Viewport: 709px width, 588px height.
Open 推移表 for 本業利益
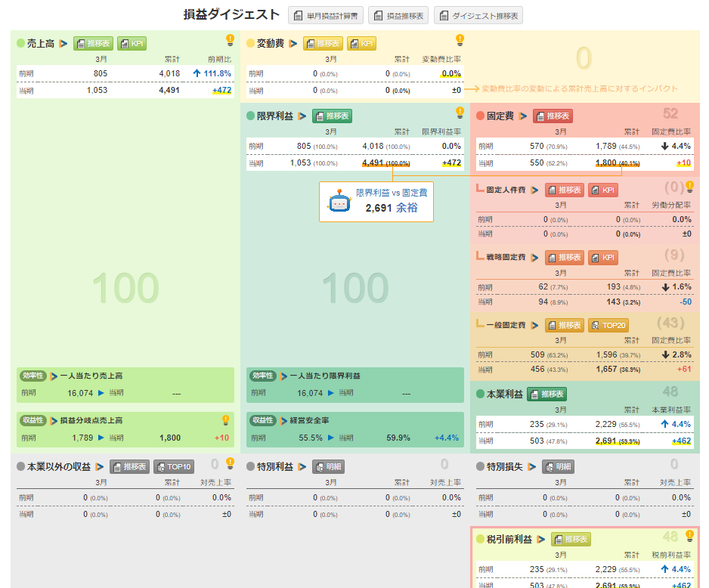(546, 395)
